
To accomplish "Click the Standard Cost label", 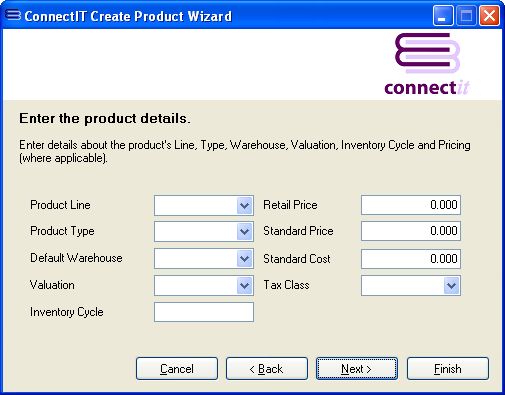I will (297, 259).
